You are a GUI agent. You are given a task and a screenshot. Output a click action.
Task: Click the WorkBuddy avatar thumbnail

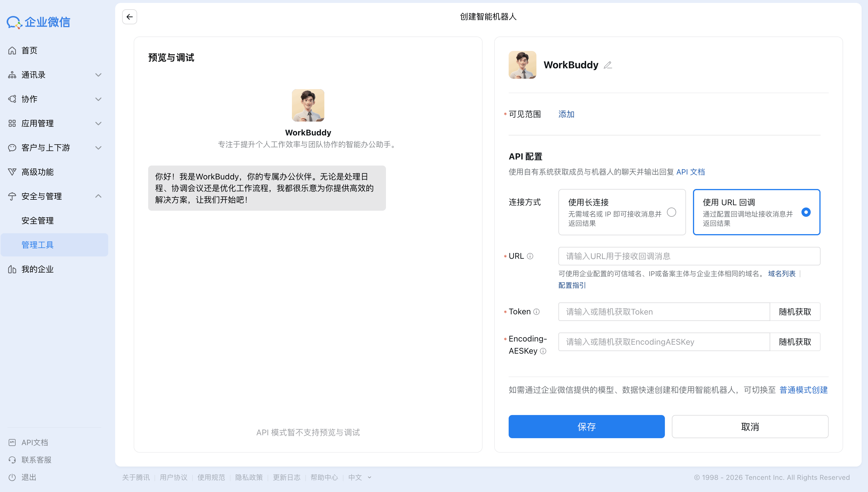pos(522,65)
